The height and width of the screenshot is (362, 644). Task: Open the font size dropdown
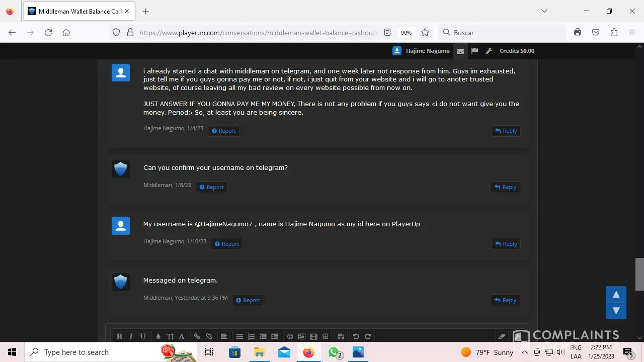(170, 336)
